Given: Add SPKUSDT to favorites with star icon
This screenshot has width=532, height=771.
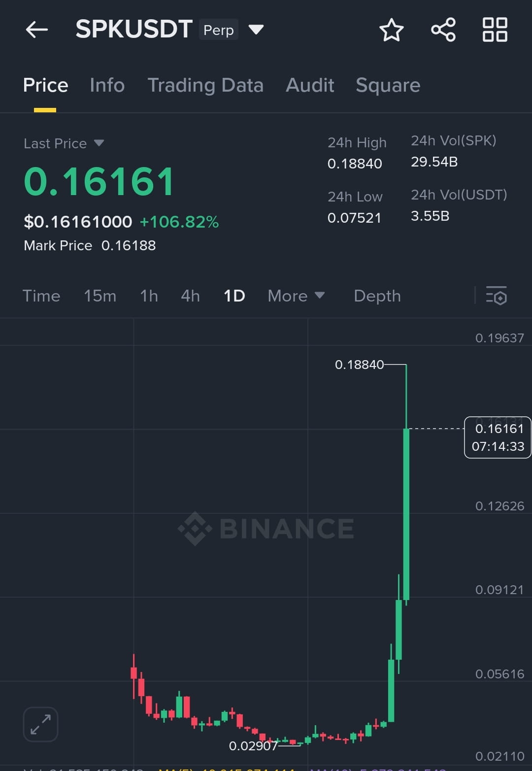Looking at the screenshot, I should pyautogui.click(x=392, y=30).
